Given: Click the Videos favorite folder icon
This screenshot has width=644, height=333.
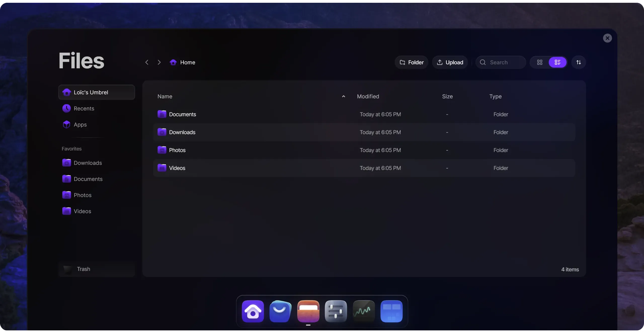Looking at the screenshot, I should pyautogui.click(x=66, y=211).
